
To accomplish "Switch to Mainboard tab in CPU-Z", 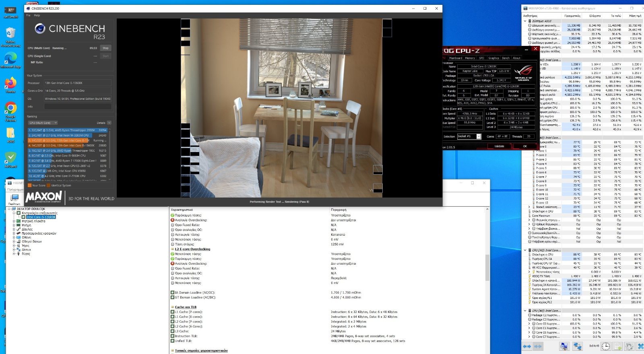I will pos(456,58).
